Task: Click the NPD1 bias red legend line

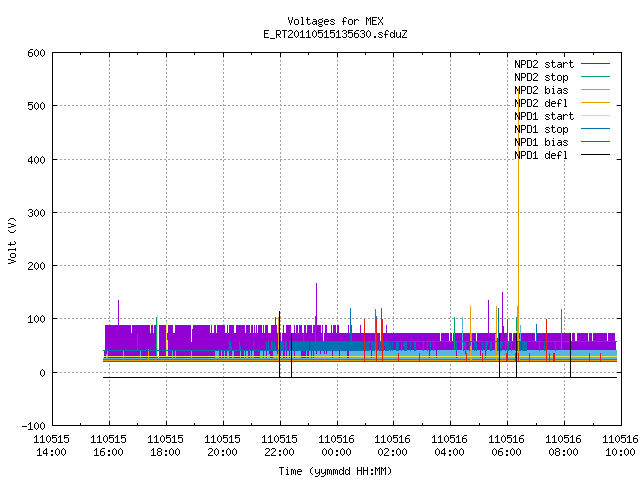Action: (595, 142)
